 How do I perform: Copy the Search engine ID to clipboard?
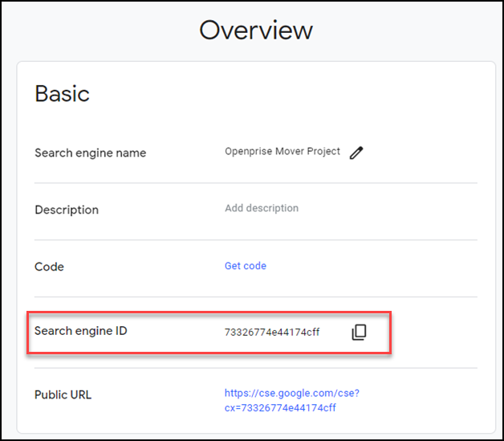click(359, 332)
